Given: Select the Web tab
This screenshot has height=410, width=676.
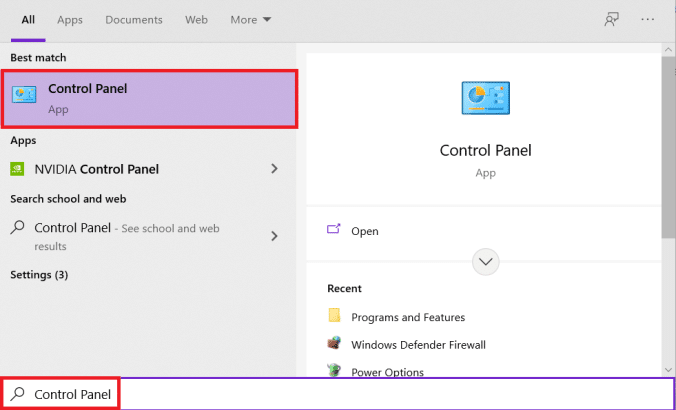Looking at the screenshot, I should (196, 20).
